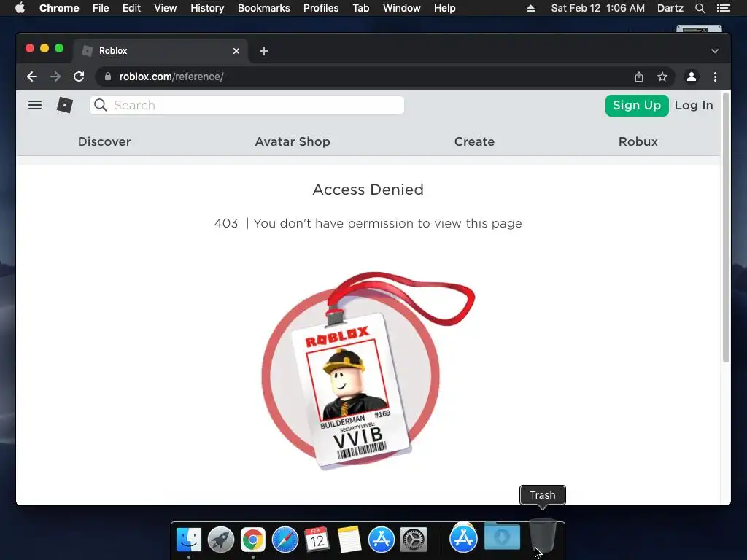The image size is (747, 560).
Task: Click the Sign Up button
Action: pyautogui.click(x=637, y=105)
